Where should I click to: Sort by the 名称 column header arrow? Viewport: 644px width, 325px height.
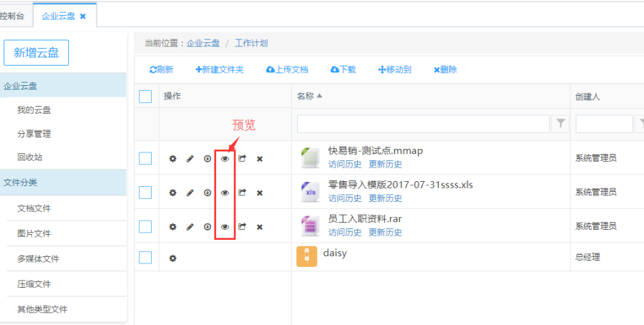[x=320, y=96]
